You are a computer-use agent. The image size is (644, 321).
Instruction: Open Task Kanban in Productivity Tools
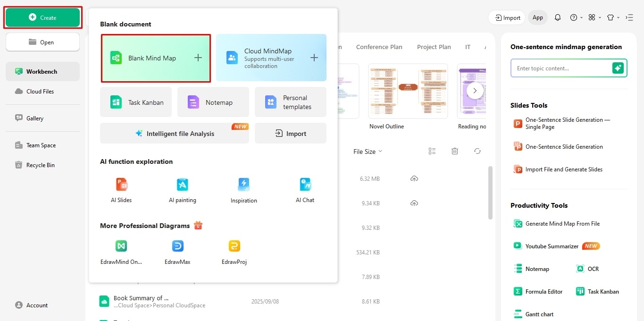597,291
